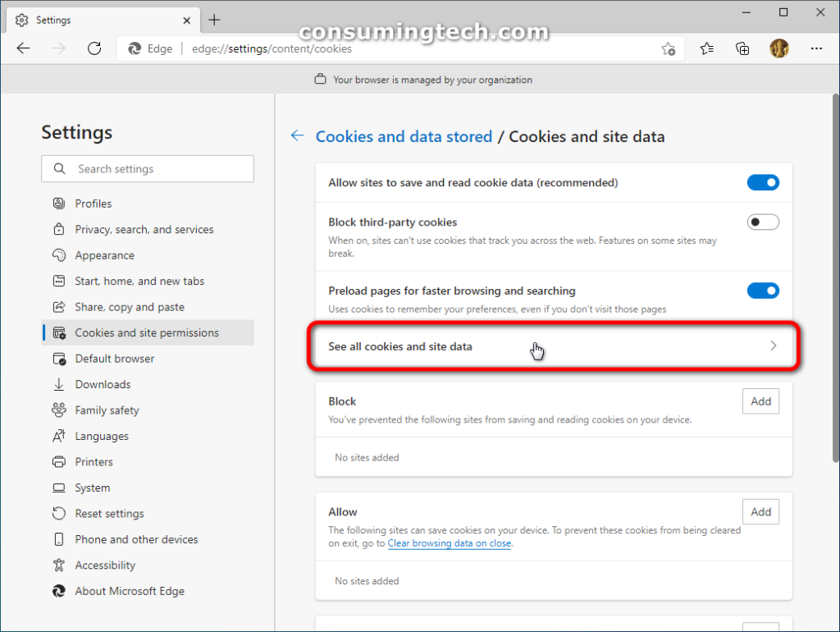Screen dimensions: 840x632
Task: Click the address bar URL
Action: 272,48
